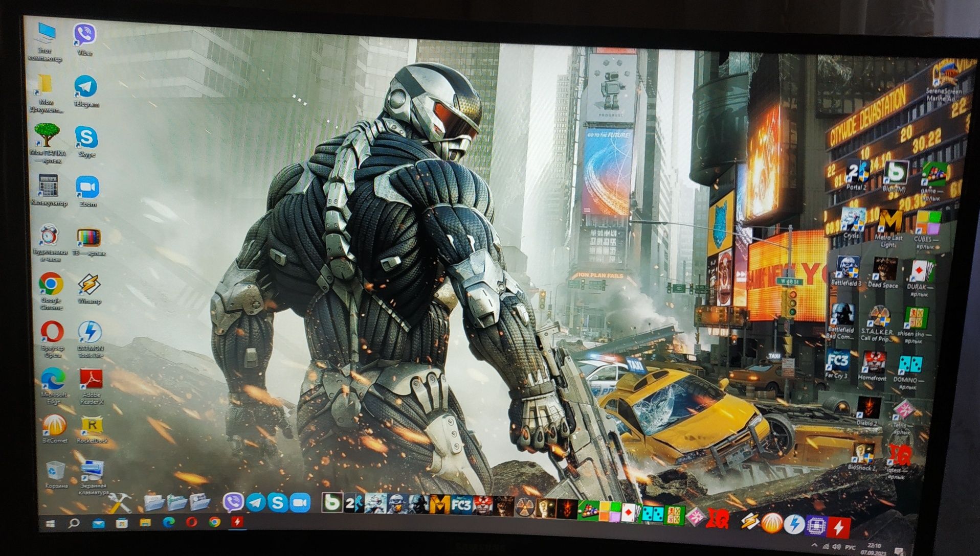Open the Windows Start menu

coord(50,523)
